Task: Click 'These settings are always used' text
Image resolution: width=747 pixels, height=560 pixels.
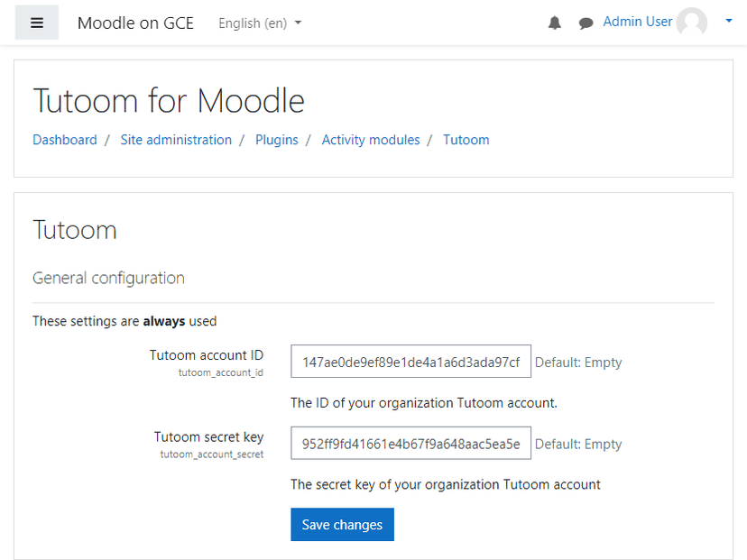Action: tap(124, 321)
